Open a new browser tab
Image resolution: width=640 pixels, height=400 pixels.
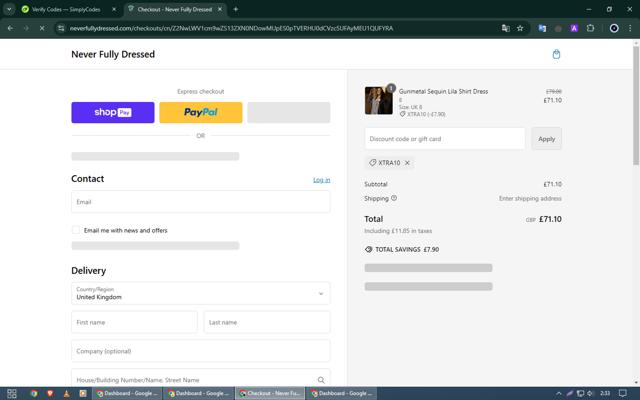pyautogui.click(x=236, y=9)
